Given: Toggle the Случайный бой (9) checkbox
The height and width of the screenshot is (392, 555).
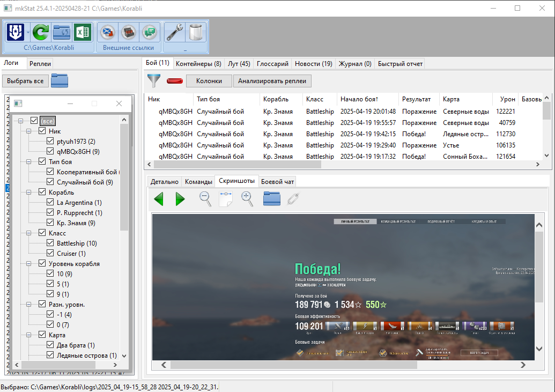Looking at the screenshot, I should pos(50,182).
